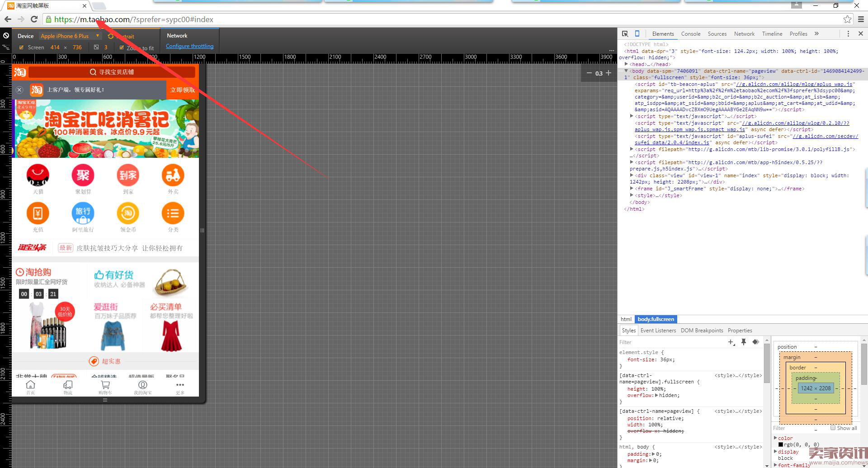Expand the frame J_smartFrame node
Screen dimensions: 868x468
point(632,189)
